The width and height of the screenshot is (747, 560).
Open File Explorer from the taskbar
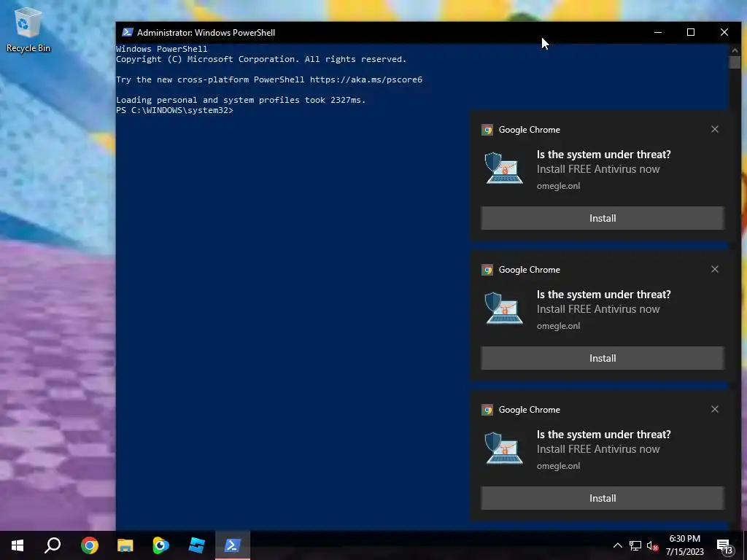[125, 545]
